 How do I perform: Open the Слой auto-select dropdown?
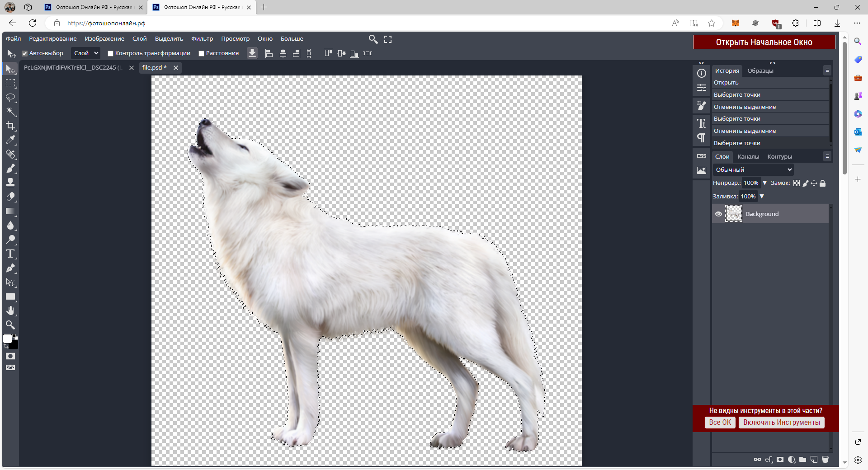click(x=86, y=53)
